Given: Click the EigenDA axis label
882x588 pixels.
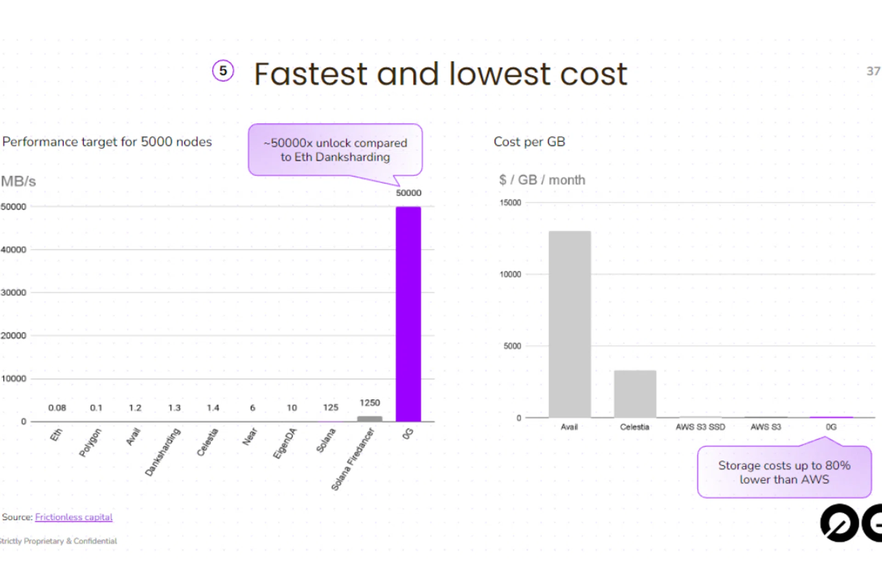Looking at the screenshot, I should (x=285, y=443).
